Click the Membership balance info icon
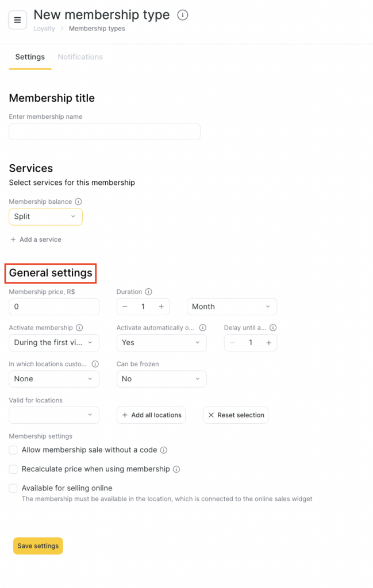This screenshot has width=373, height=588. [x=79, y=202]
